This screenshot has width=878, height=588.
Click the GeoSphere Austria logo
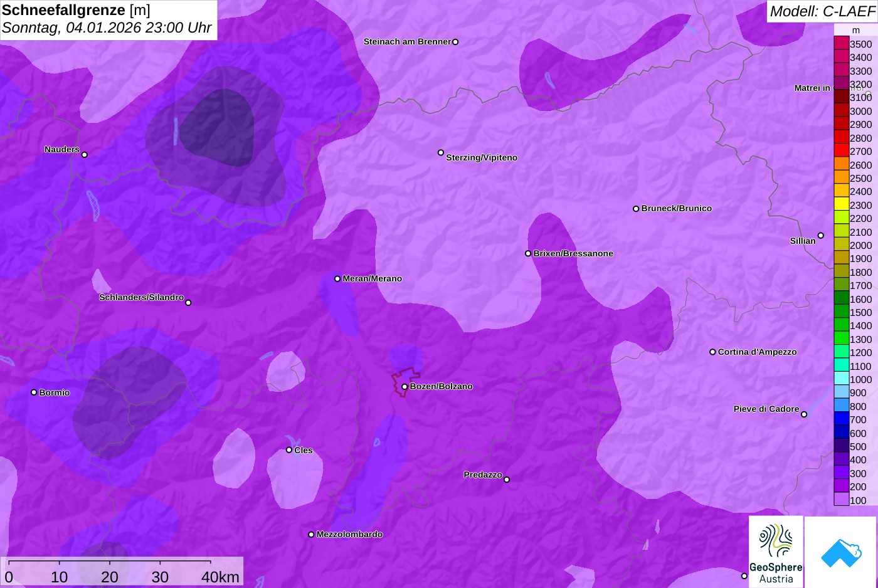(x=776, y=552)
